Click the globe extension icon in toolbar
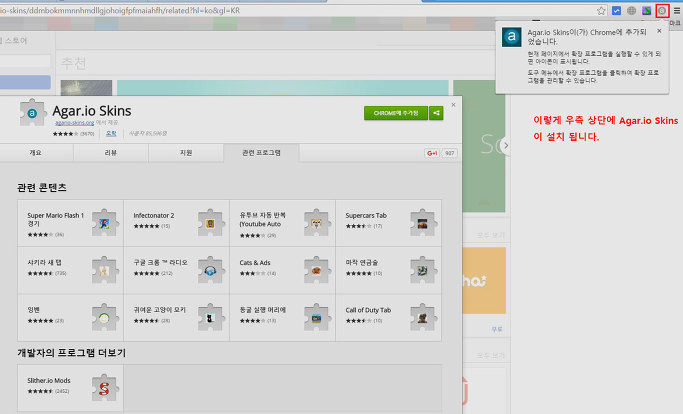 point(631,11)
